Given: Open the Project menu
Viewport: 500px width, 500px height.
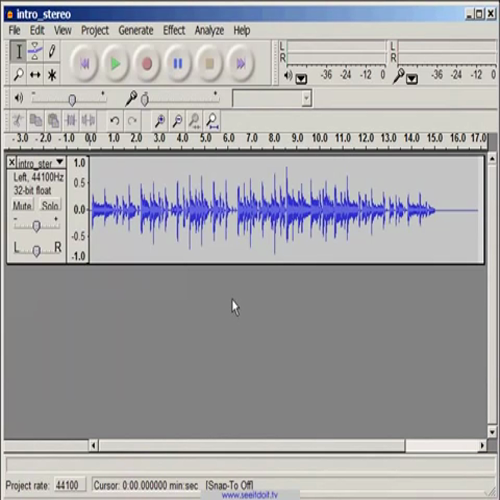Looking at the screenshot, I should 95,31.
